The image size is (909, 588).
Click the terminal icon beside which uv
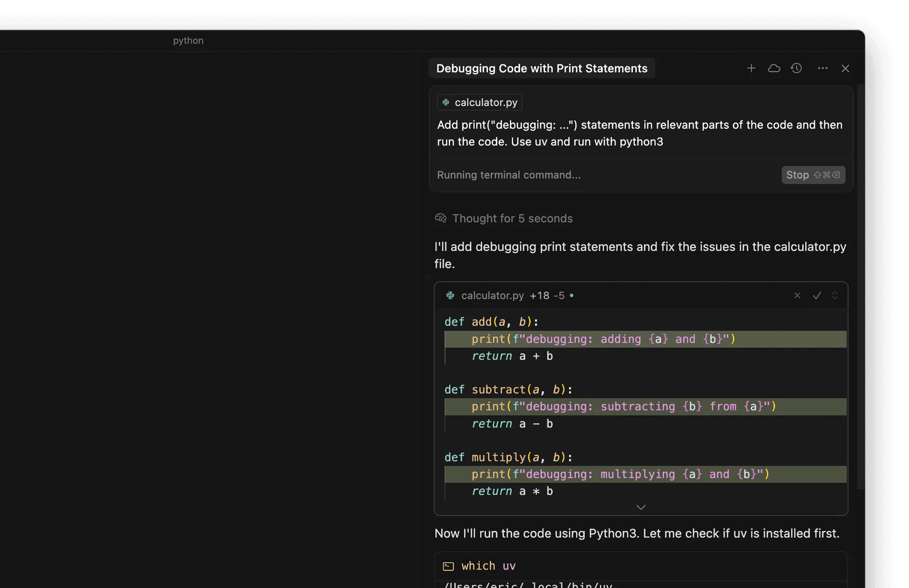point(448,566)
